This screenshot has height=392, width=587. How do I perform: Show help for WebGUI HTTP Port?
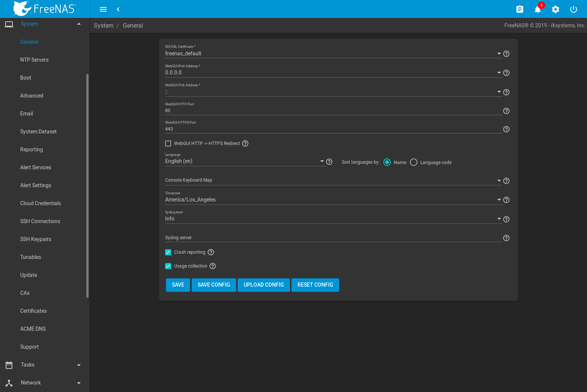point(506,111)
